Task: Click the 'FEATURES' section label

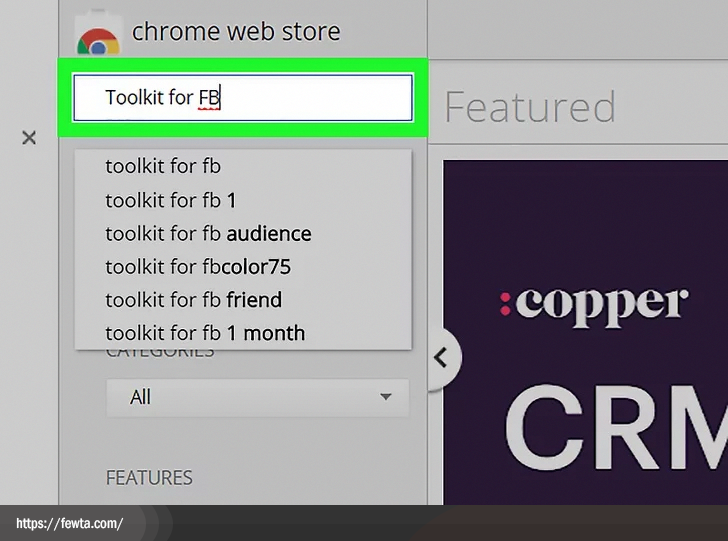Action: [x=149, y=478]
